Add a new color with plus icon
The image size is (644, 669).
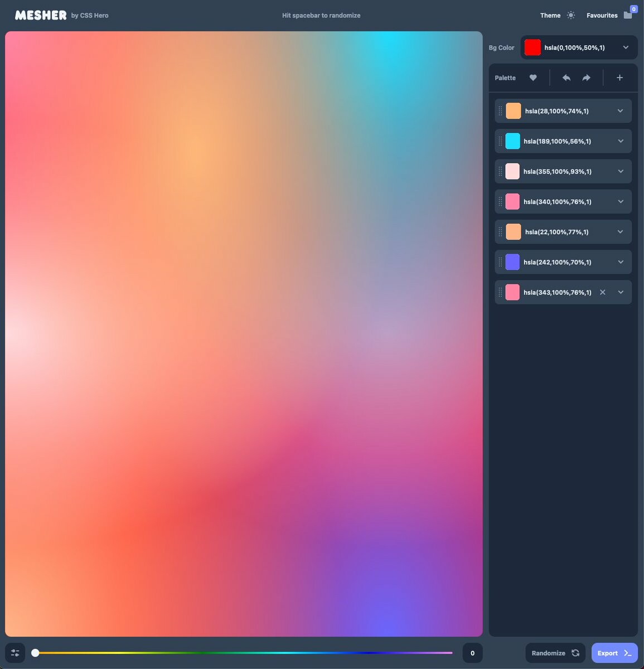(x=619, y=78)
